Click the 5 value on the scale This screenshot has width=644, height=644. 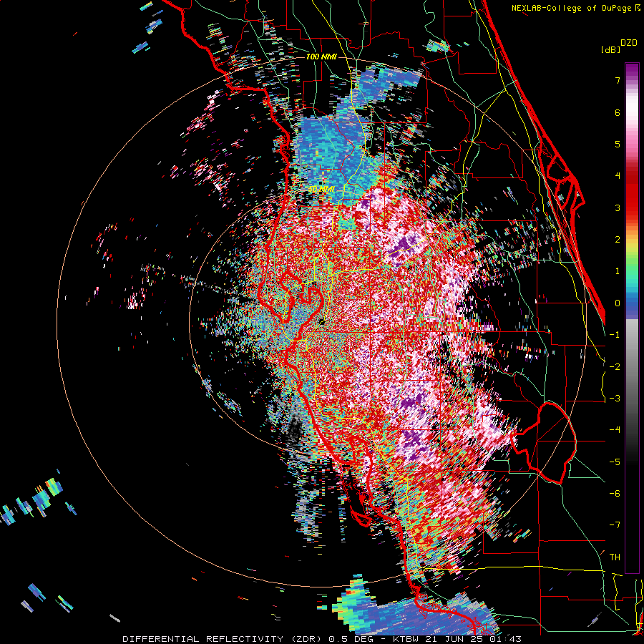618,144
